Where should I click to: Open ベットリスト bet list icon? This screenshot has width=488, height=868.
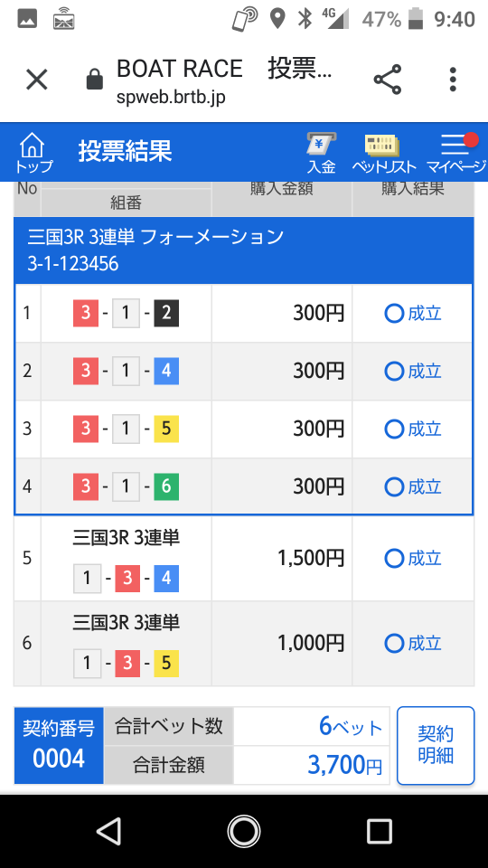click(x=383, y=152)
